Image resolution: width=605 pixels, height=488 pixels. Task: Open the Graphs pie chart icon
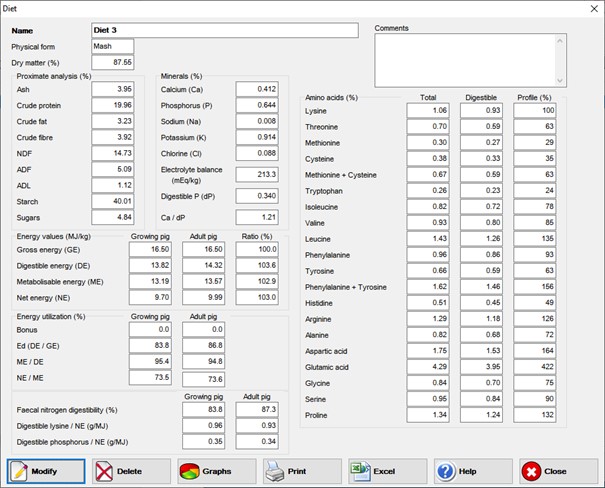(x=189, y=471)
